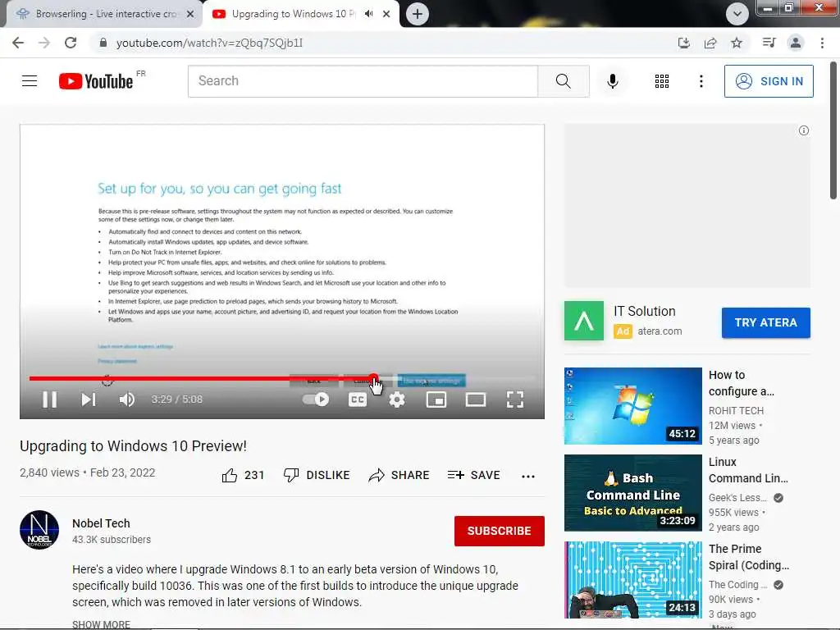Bookmark this page star icon
Image resolution: width=840 pixels, height=630 pixels.
tap(737, 43)
